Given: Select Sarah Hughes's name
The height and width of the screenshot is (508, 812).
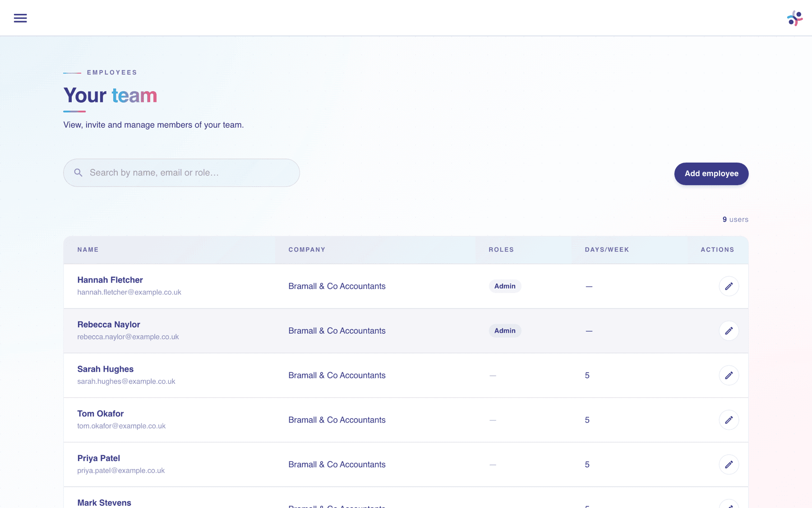Looking at the screenshot, I should (105, 369).
